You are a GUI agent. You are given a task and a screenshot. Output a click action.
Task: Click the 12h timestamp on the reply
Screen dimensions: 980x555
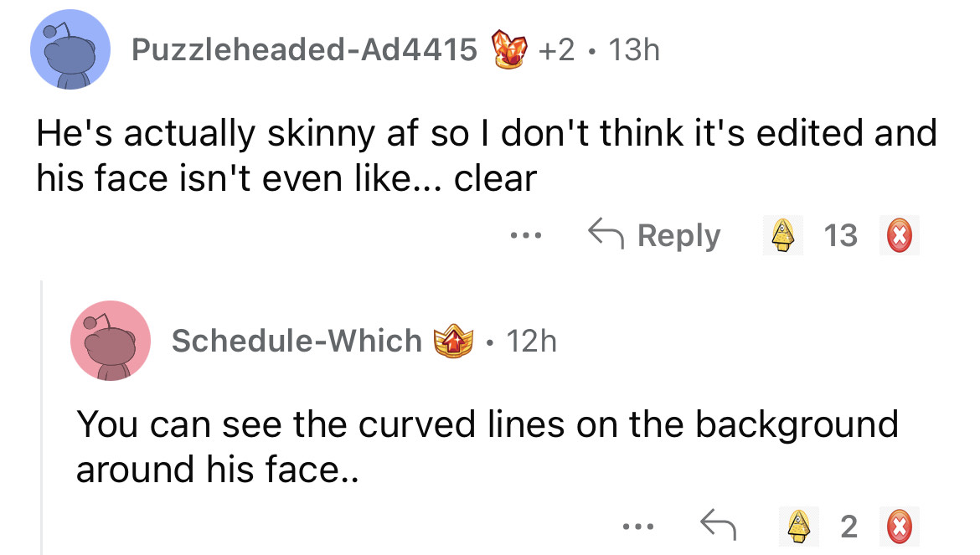(x=529, y=341)
